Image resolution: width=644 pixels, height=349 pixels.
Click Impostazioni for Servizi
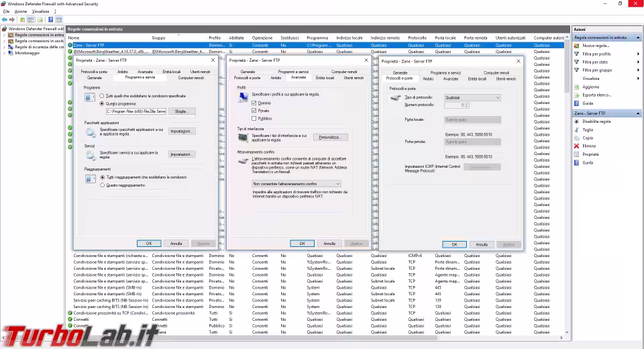[x=182, y=154]
